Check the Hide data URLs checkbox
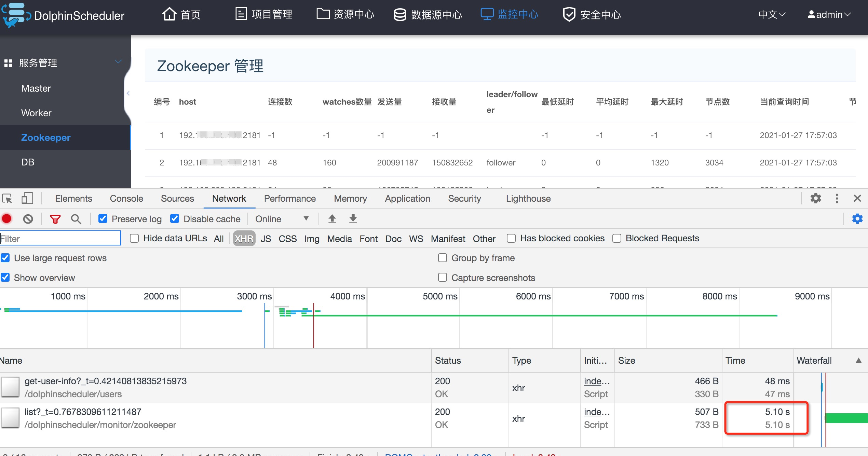Viewport: 868px width, 456px height. tap(134, 238)
